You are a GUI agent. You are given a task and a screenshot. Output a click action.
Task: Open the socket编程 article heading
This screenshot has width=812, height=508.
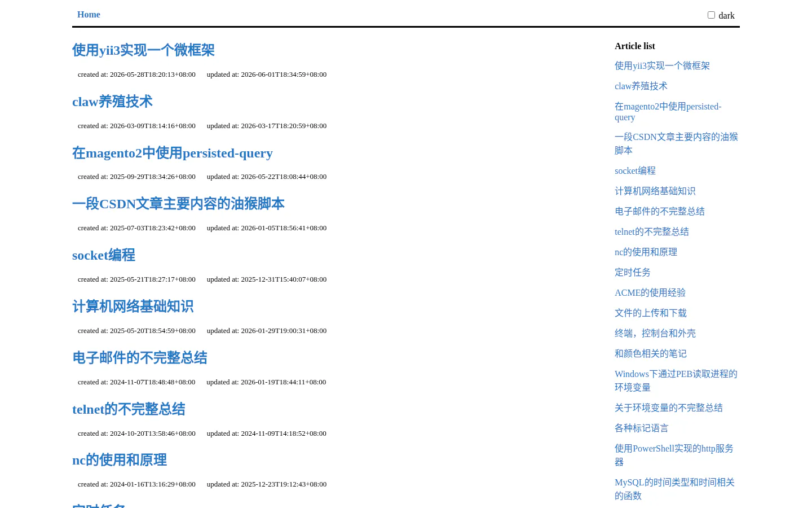tap(104, 255)
